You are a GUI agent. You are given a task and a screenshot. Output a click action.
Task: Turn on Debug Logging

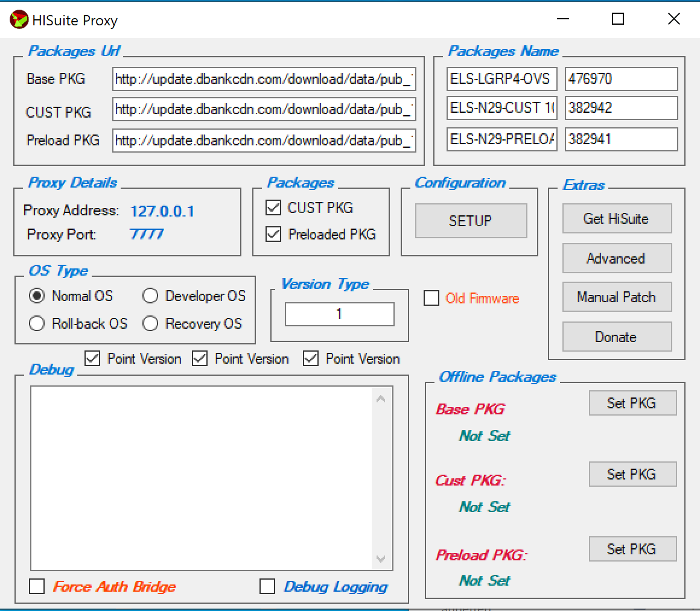(267, 586)
